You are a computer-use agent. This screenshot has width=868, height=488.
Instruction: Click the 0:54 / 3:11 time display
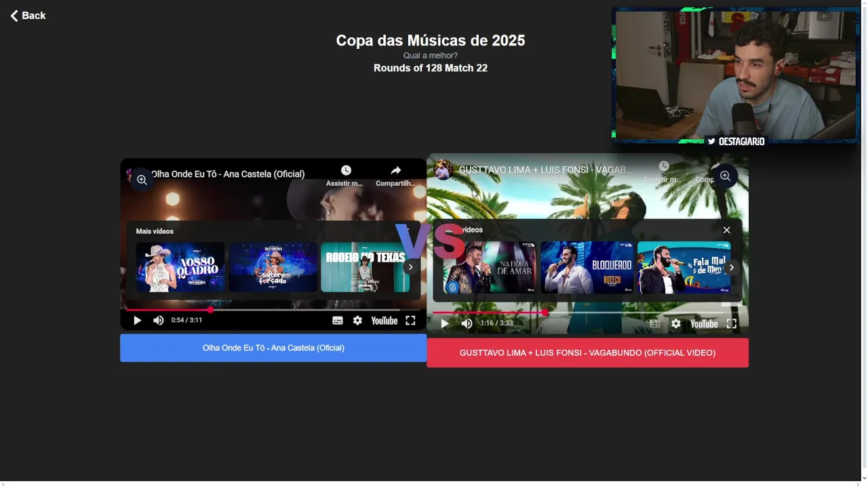(x=186, y=320)
